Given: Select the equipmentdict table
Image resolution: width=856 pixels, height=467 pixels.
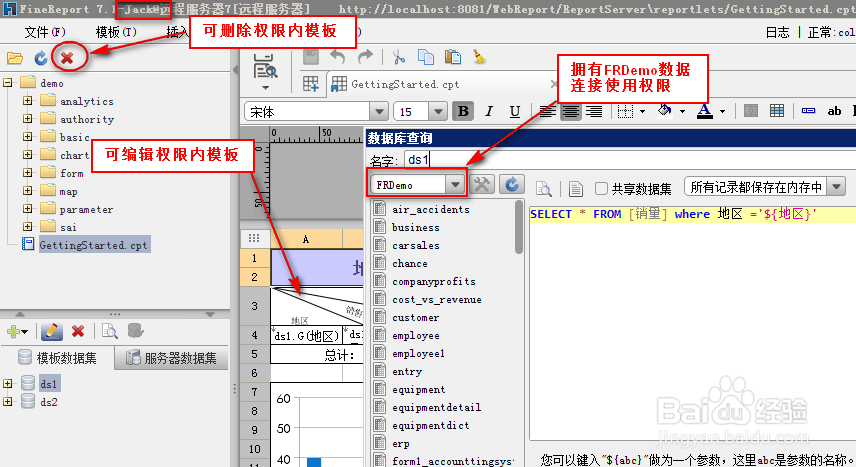Looking at the screenshot, I should pyautogui.click(x=430, y=425).
